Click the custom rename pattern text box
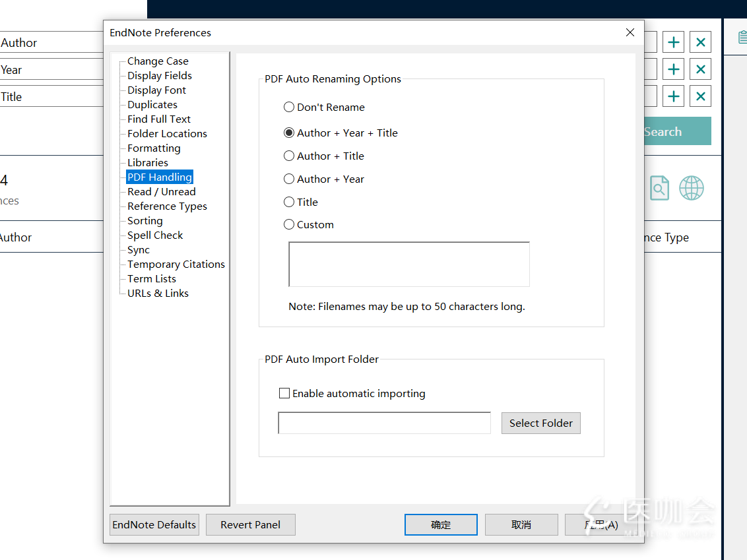747x560 pixels. click(408, 264)
